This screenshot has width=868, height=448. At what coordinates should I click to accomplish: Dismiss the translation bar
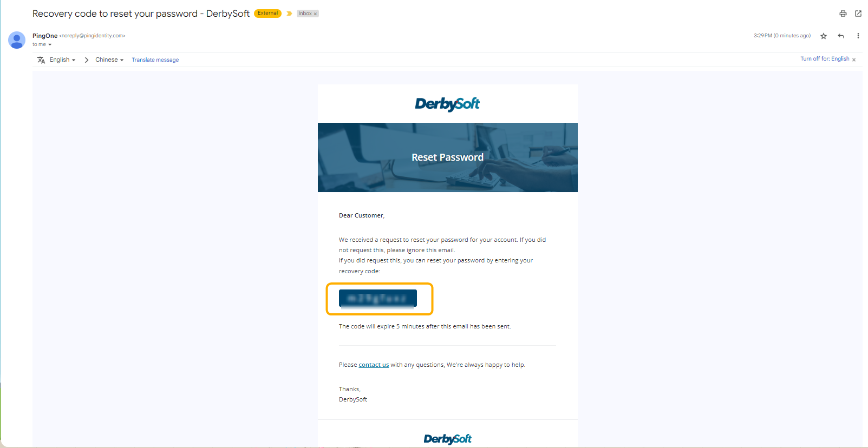854,60
